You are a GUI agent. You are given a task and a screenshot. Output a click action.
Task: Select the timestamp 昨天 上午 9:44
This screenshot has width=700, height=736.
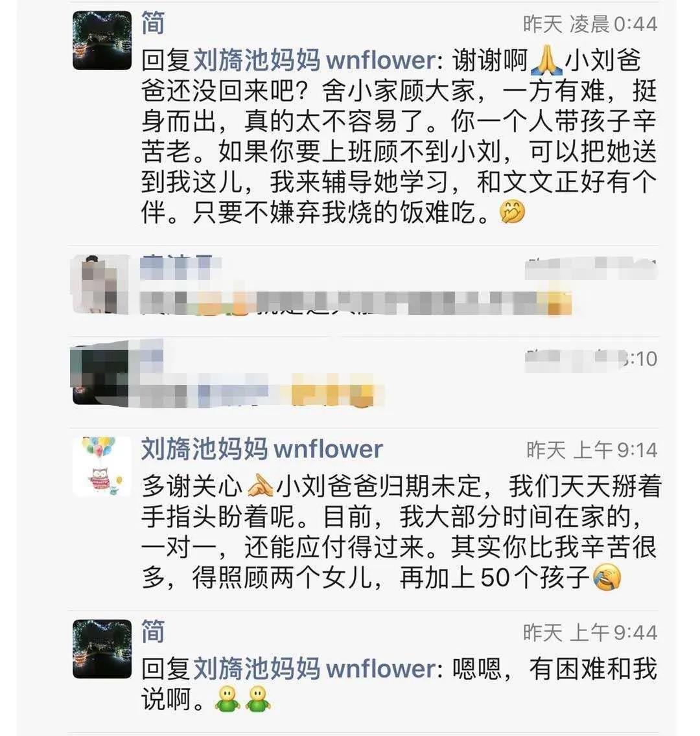tap(590, 633)
